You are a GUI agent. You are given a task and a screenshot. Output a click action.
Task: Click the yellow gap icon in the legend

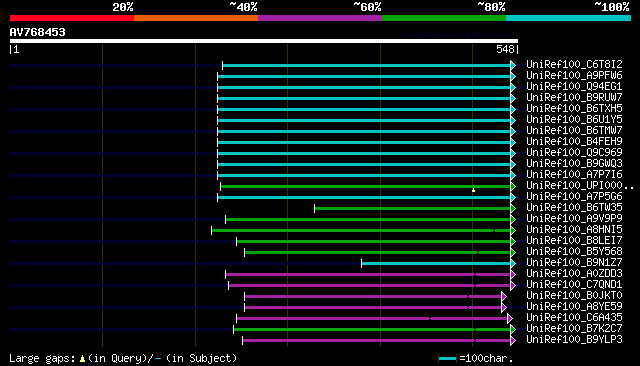point(82,359)
